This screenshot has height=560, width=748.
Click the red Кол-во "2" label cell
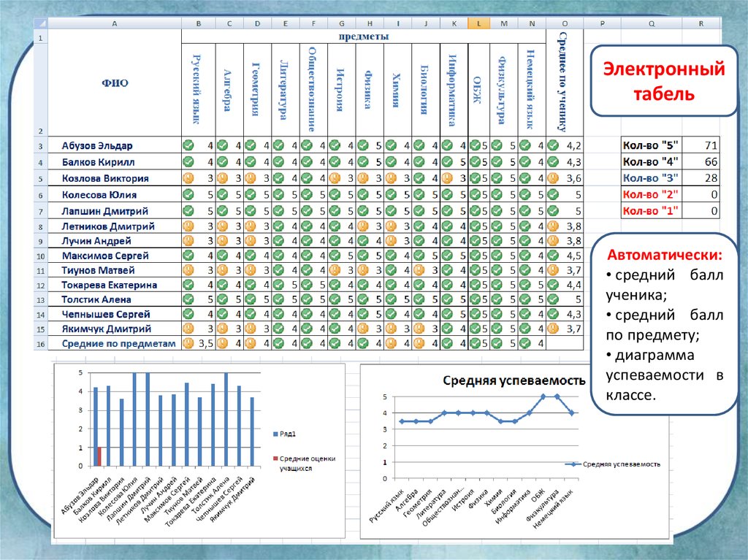(x=652, y=194)
